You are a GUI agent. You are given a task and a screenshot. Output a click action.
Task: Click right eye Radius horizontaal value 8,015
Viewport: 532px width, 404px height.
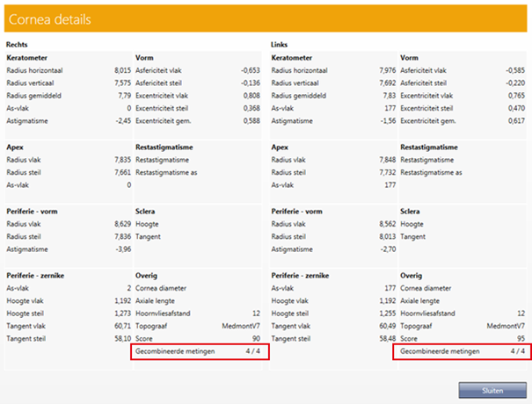tap(121, 69)
